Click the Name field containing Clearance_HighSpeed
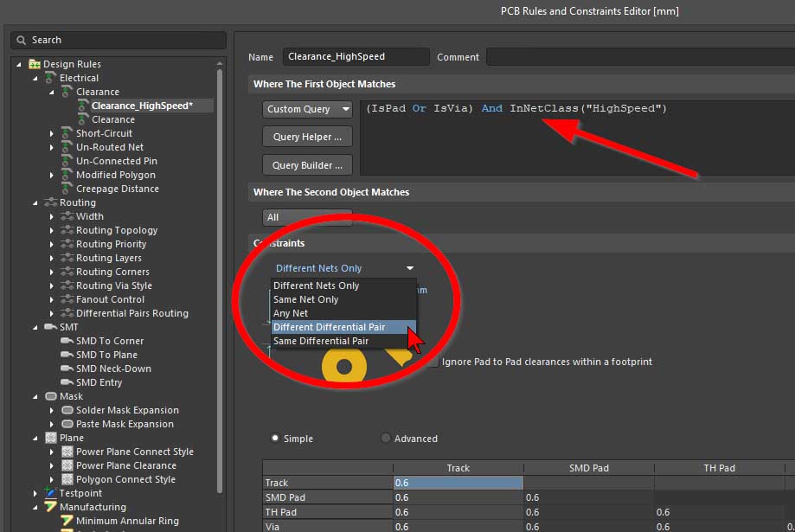The width and height of the screenshot is (795, 532). pos(356,57)
